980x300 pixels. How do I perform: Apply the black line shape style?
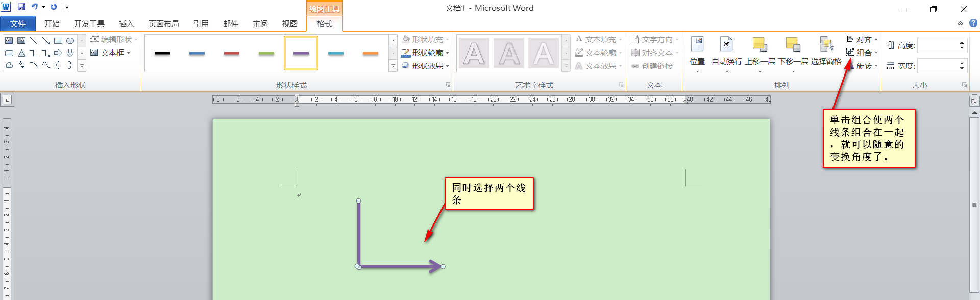pos(162,53)
